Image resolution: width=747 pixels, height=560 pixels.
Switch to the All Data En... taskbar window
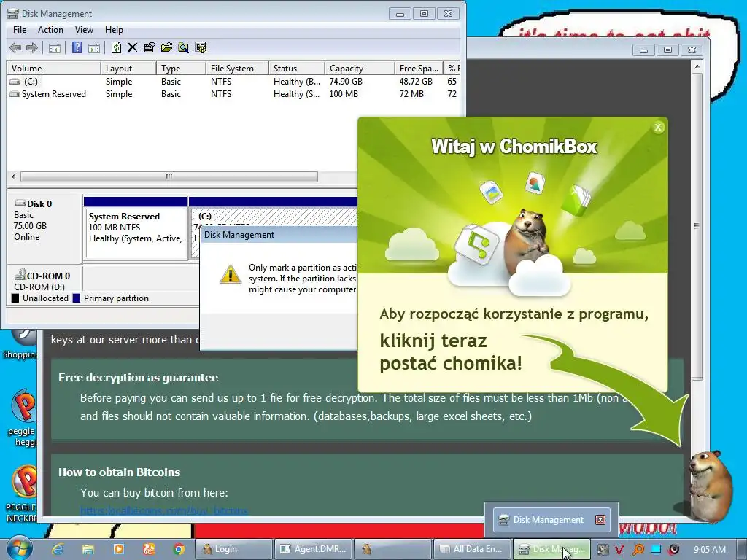tap(472, 549)
